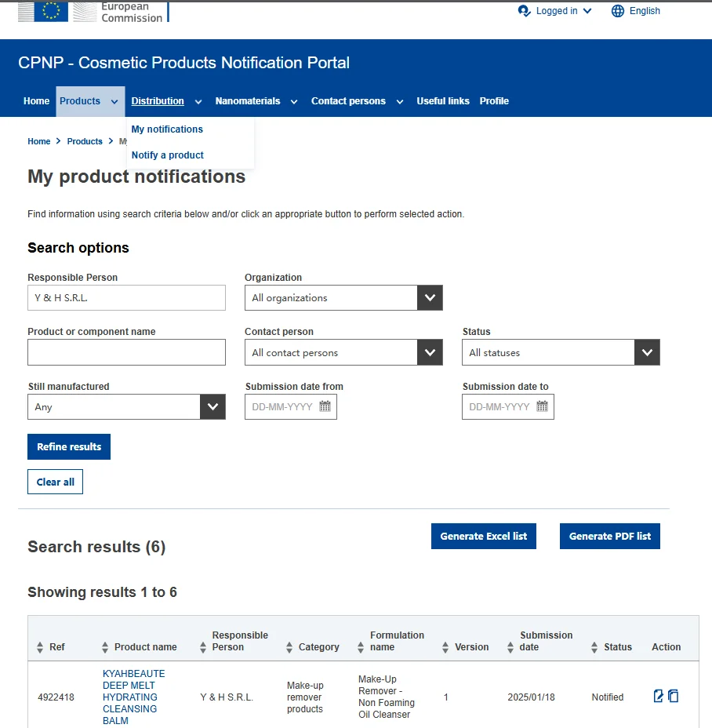The image size is (712, 728).
Task: Focus the Product or component name field
Action: (126, 353)
